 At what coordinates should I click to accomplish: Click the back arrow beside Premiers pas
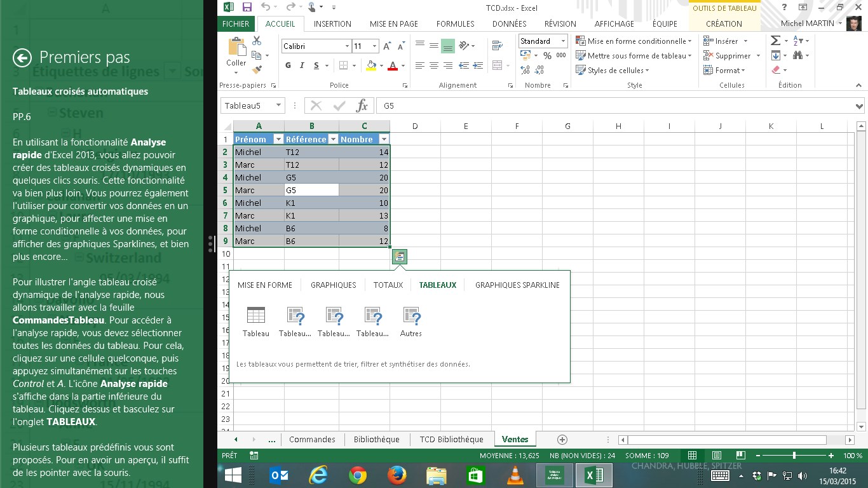pyautogui.click(x=22, y=58)
